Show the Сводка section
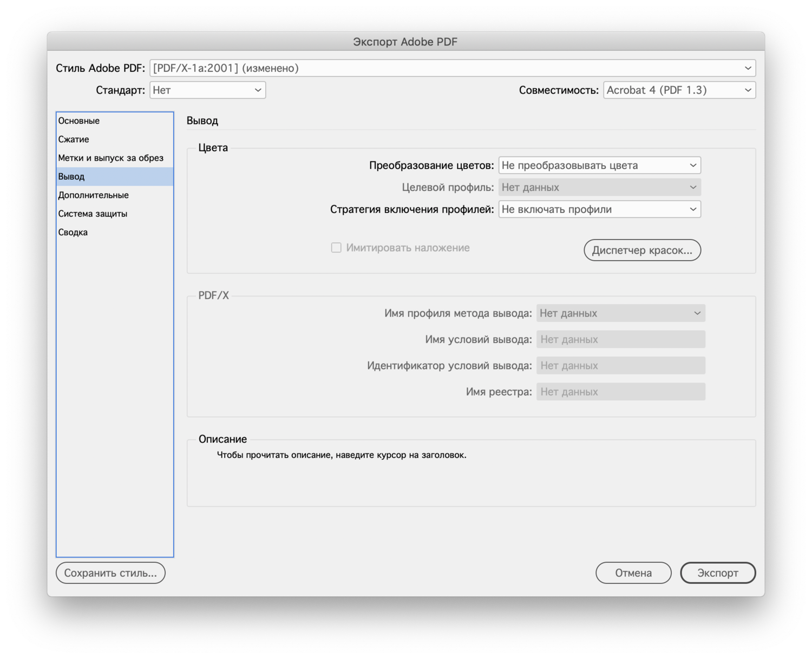812x659 pixels. 115,233
